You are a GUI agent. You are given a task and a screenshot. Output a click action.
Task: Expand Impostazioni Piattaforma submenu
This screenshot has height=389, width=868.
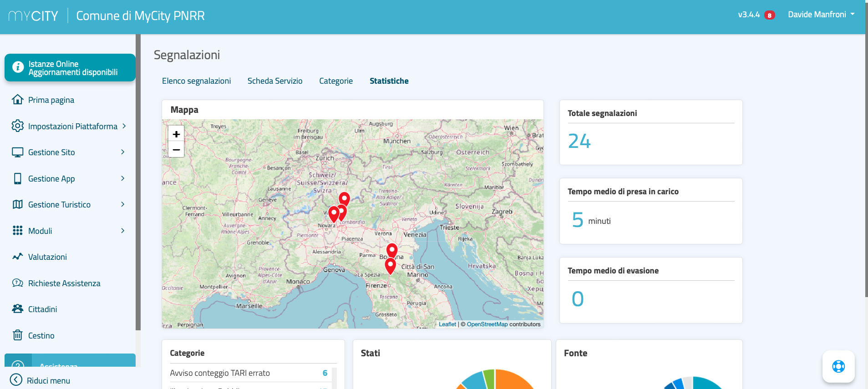(x=124, y=126)
